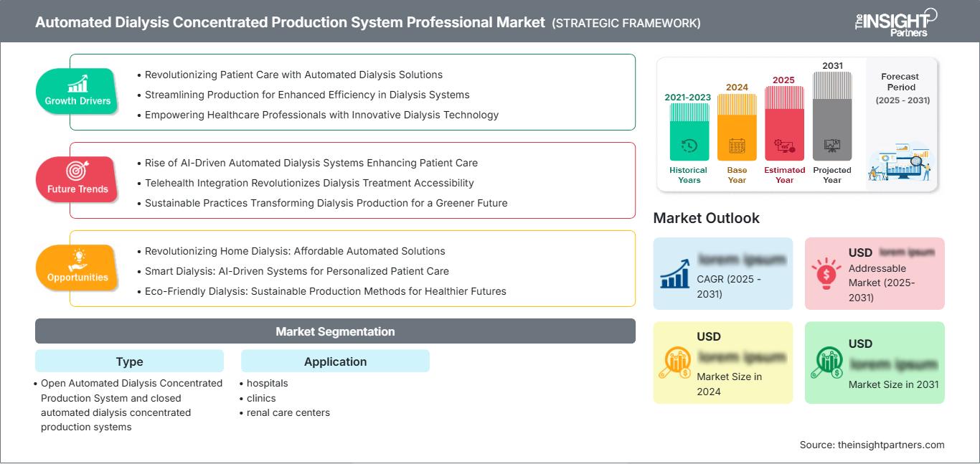Click the Base Year calendar icon
The height and width of the screenshot is (464, 980).
point(737,146)
